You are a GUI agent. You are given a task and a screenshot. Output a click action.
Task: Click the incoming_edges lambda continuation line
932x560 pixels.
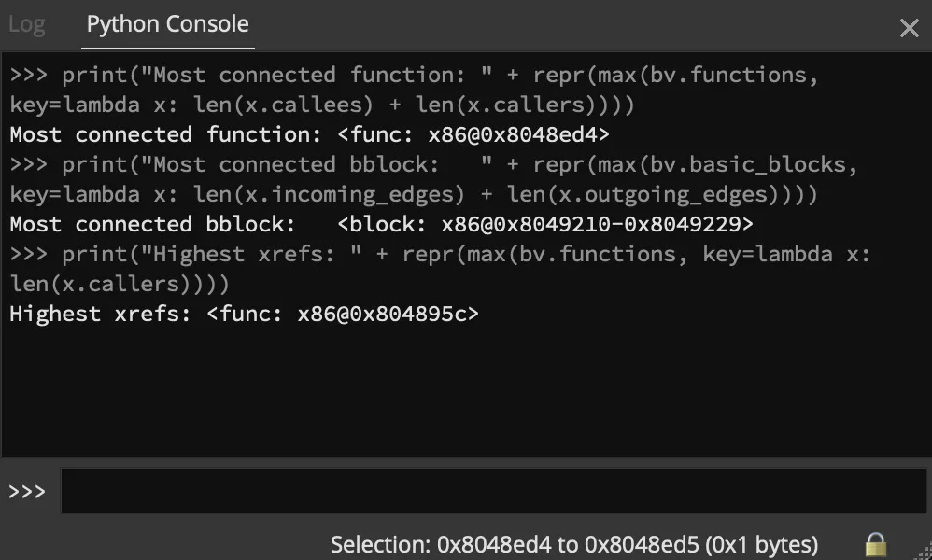[414, 195]
